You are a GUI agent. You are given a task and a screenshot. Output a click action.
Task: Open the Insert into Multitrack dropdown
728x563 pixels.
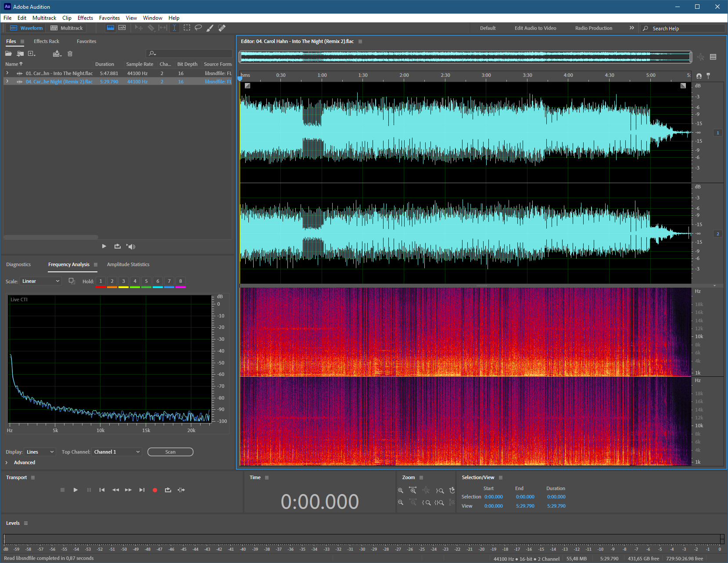(x=57, y=54)
